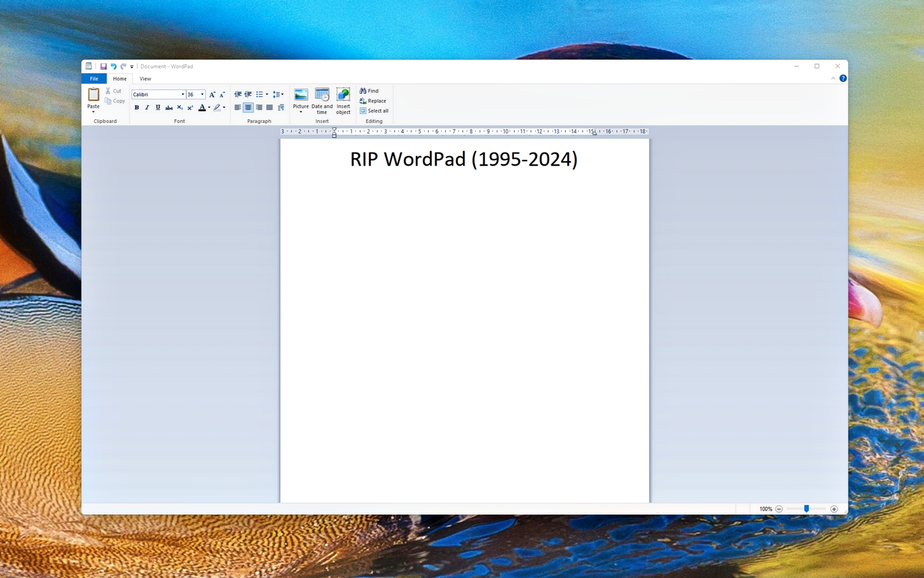The width and height of the screenshot is (924, 578).
Task: Click the Save icon in quick access toolbar
Action: pyautogui.click(x=103, y=66)
